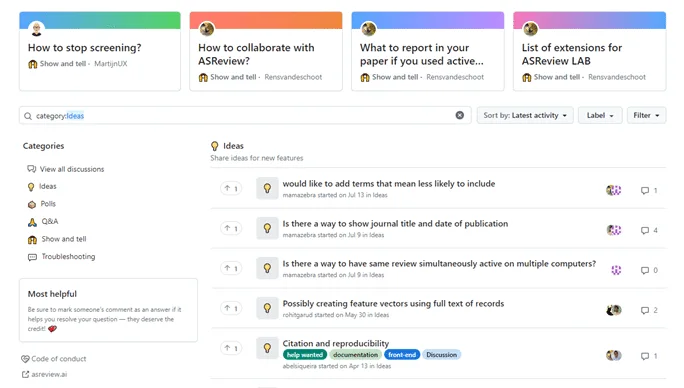Focus the category:Ideas search box
The width and height of the screenshot is (684, 388).
click(x=245, y=116)
